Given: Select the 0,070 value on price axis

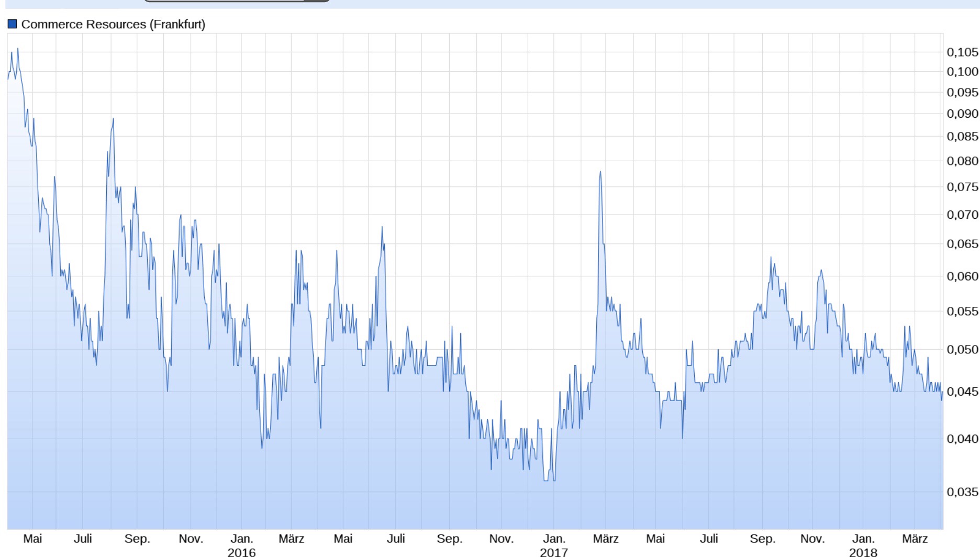Looking at the screenshot, I should point(962,215).
